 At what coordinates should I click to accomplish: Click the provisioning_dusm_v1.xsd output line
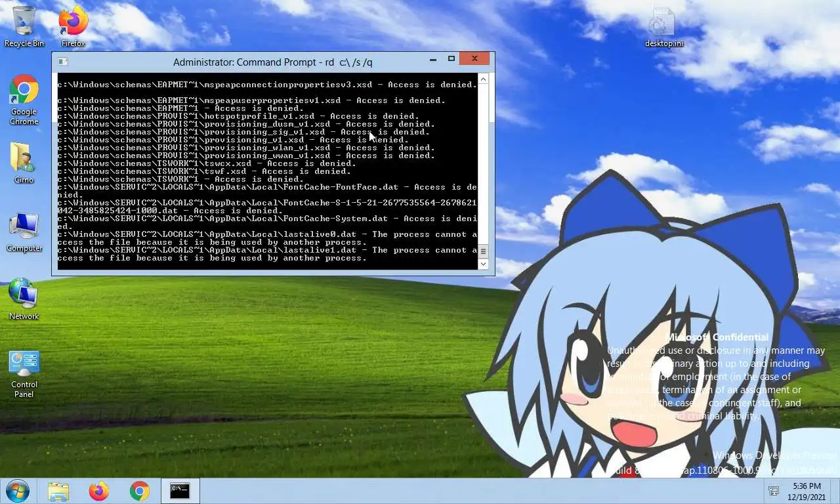(246, 124)
